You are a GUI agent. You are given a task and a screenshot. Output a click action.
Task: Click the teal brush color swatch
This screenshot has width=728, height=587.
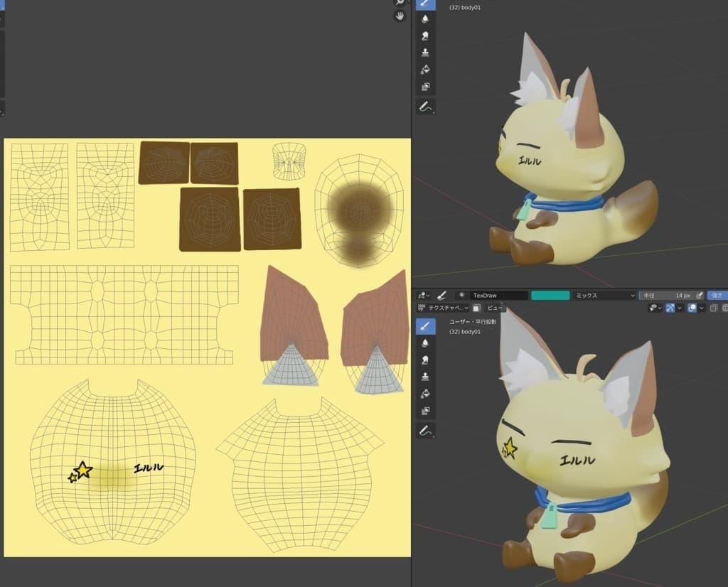pos(550,295)
